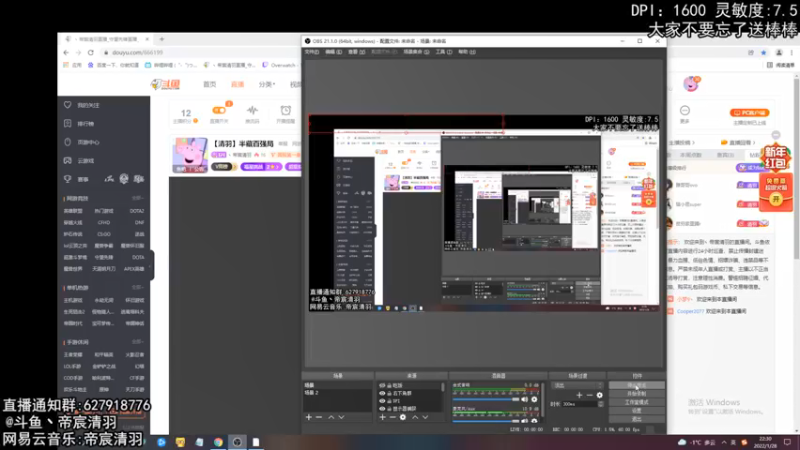Expand the 分类 category dropdown on Douyu
This screenshot has width=800, height=450.
pyautogui.click(x=267, y=84)
